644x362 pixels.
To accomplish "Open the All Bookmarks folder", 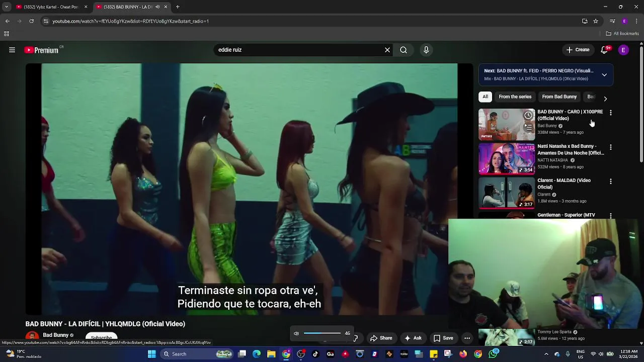I will tap(622, 34).
